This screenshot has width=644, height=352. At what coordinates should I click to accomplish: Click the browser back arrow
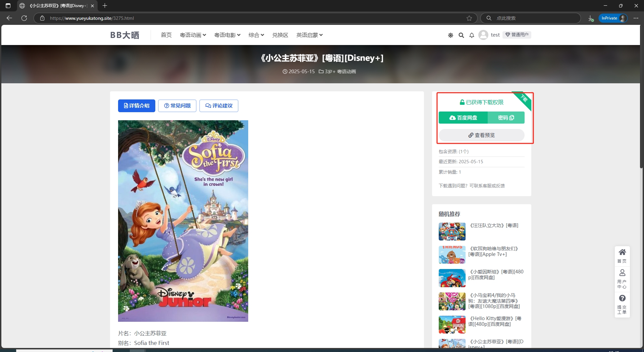click(9, 18)
